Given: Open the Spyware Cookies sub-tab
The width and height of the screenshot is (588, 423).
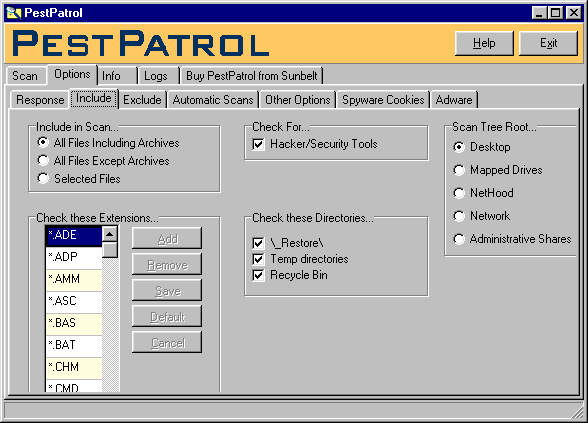Looking at the screenshot, I should point(383,100).
